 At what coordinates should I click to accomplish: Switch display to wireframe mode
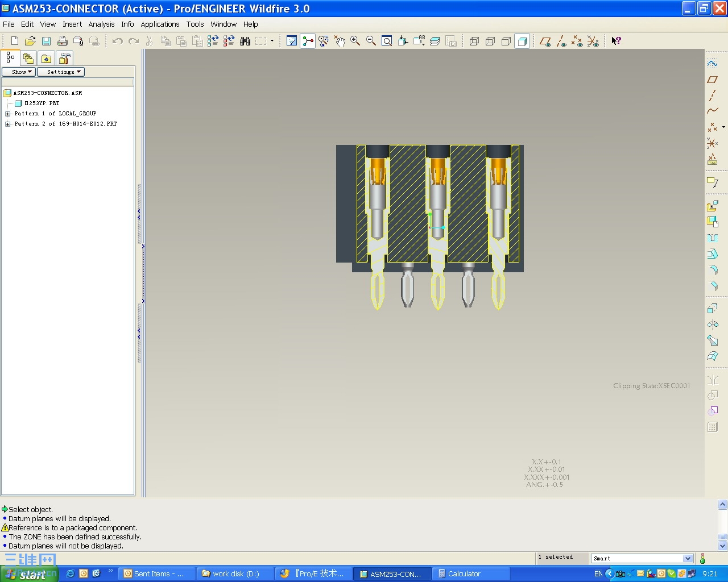click(x=474, y=41)
